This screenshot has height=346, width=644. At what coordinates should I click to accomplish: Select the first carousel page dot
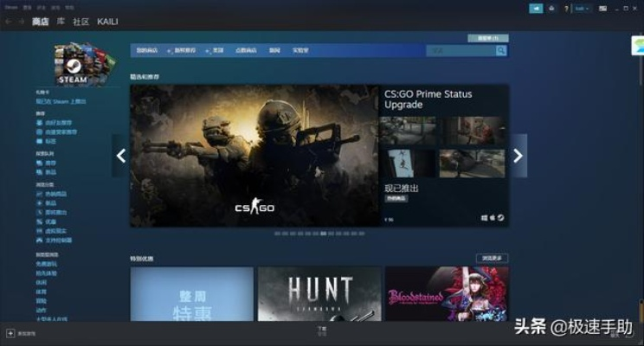point(277,234)
